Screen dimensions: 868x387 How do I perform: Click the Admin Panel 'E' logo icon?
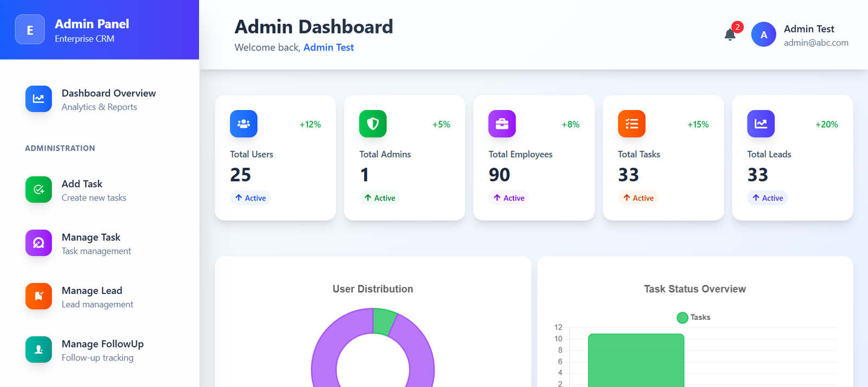coord(30,29)
